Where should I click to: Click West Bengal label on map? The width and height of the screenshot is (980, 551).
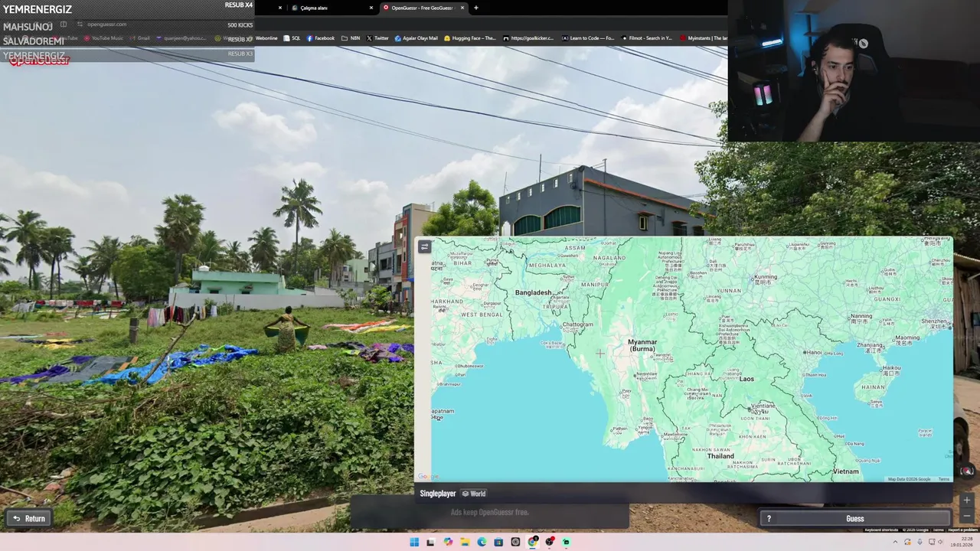click(482, 315)
